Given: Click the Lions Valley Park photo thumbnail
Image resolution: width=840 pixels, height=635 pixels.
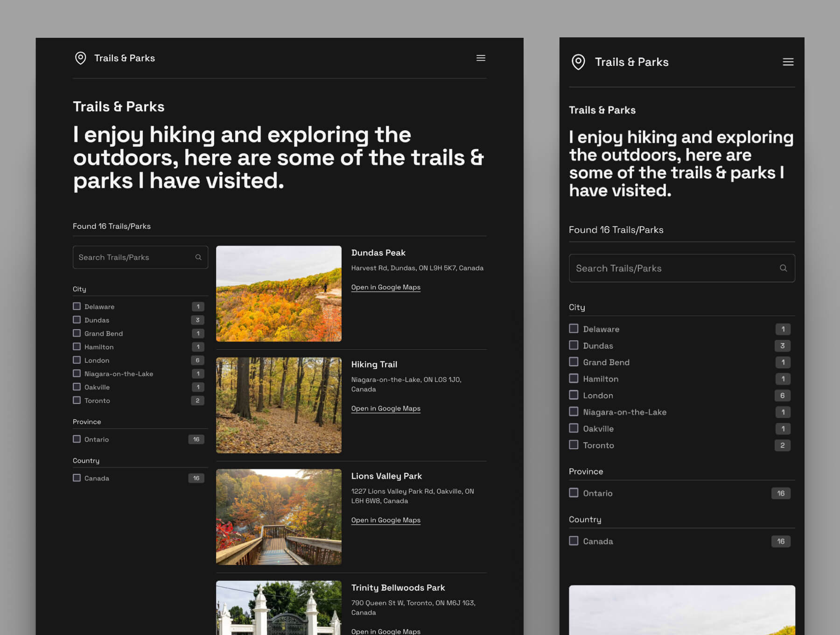Looking at the screenshot, I should click(279, 516).
